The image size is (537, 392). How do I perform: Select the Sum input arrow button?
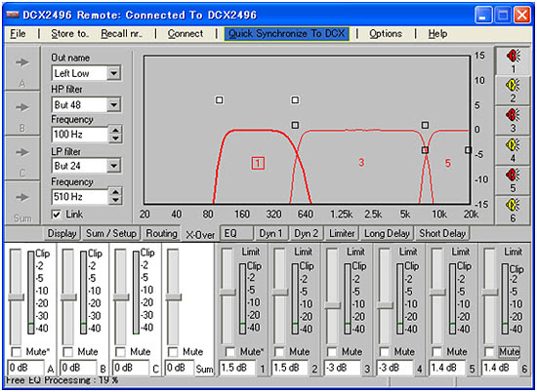tap(22, 203)
